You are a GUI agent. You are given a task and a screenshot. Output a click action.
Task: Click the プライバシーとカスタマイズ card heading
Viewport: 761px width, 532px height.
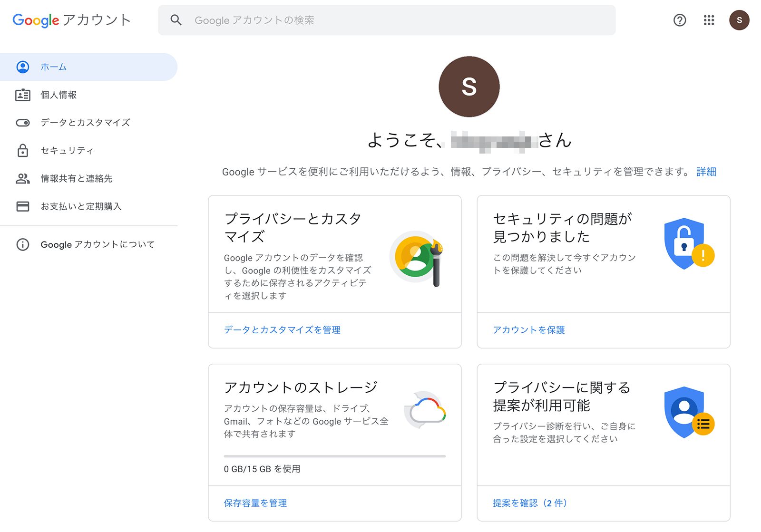click(x=293, y=227)
